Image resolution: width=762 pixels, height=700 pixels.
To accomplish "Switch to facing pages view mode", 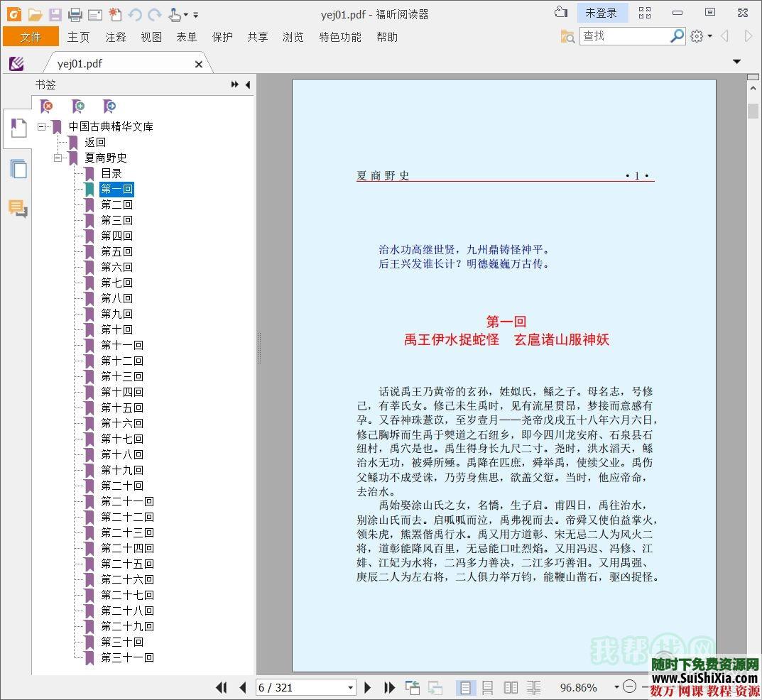I will [511, 687].
